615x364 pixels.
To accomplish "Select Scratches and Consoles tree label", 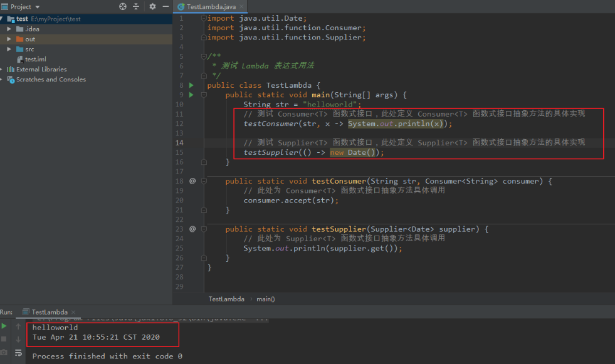I will click(x=51, y=80).
